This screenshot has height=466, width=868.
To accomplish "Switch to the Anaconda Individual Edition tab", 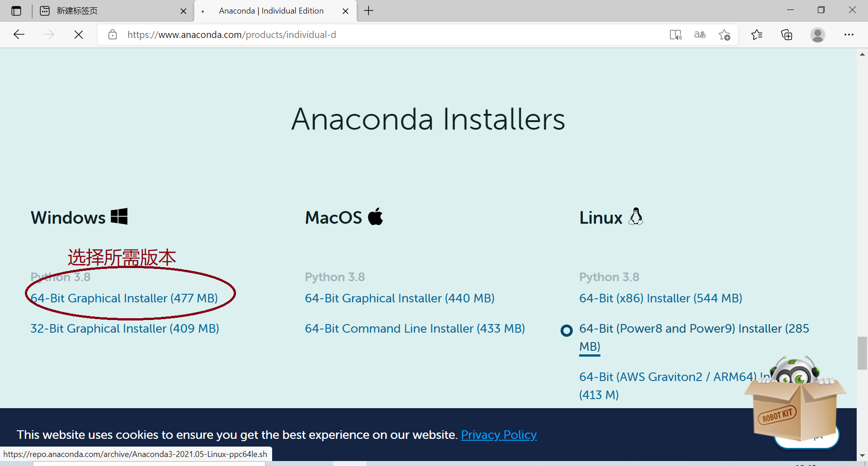I will pos(270,10).
